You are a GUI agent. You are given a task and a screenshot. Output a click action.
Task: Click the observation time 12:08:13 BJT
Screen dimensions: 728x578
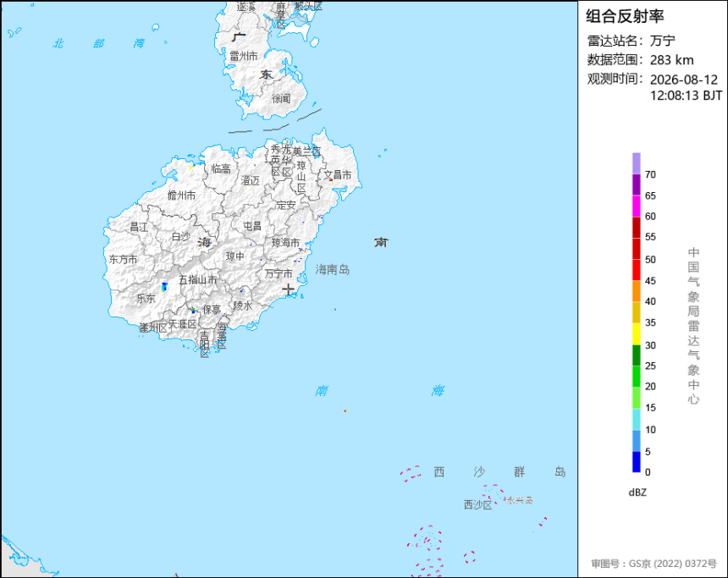point(686,96)
